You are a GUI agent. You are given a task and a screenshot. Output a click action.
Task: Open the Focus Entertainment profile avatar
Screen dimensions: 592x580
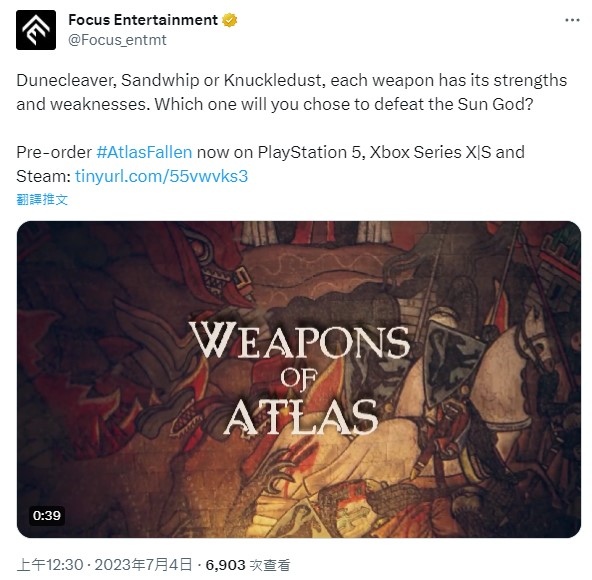[x=36, y=30]
